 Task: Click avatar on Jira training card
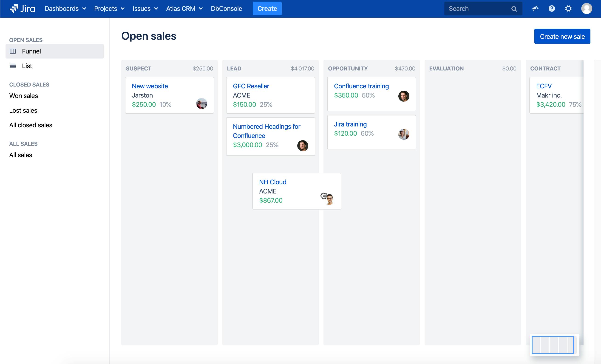tap(404, 134)
